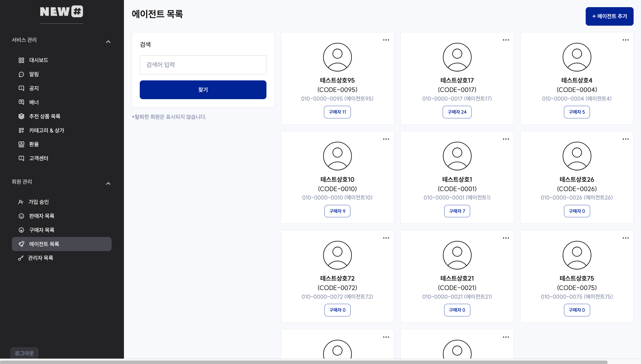Click the 에이전트 추가 button

(x=609, y=16)
